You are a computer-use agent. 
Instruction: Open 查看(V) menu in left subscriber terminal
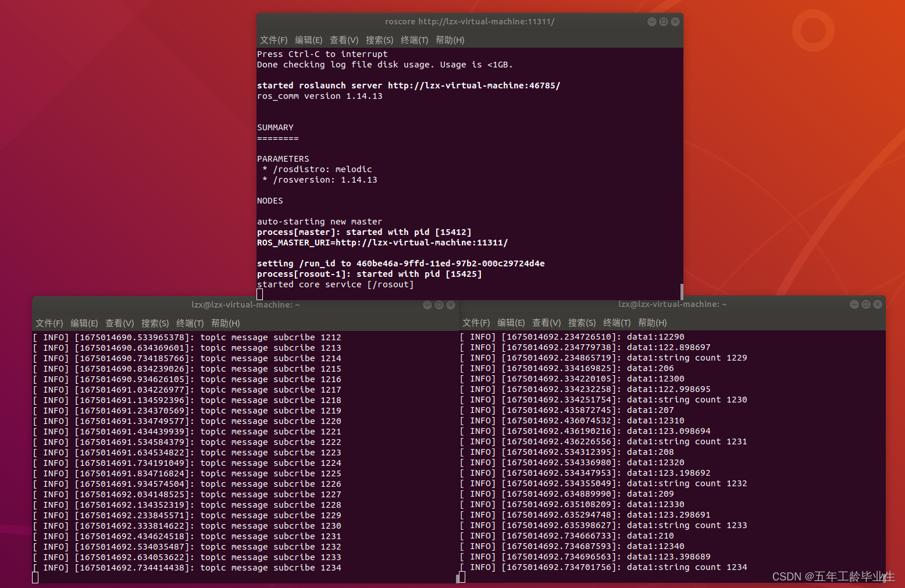tap(119, 323)
